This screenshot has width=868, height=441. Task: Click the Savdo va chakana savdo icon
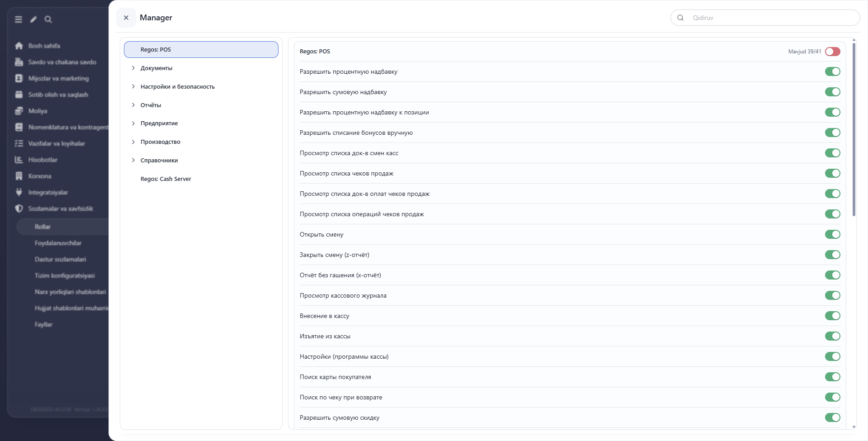19,62
